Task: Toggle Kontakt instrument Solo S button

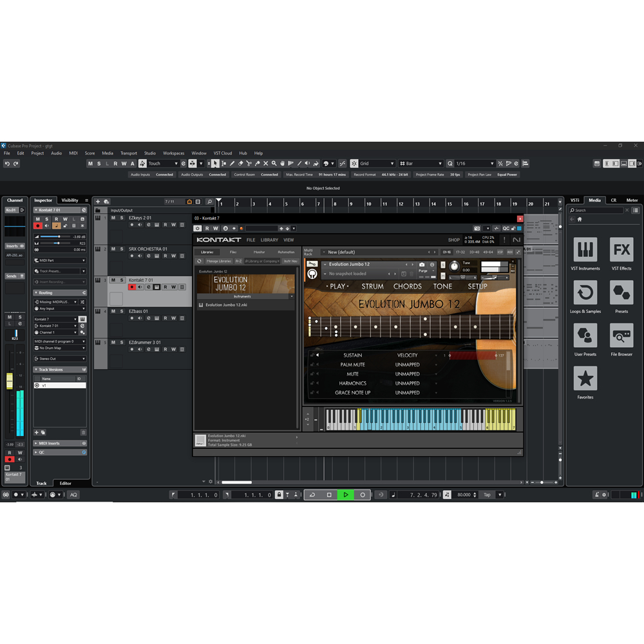Action: 443,265
